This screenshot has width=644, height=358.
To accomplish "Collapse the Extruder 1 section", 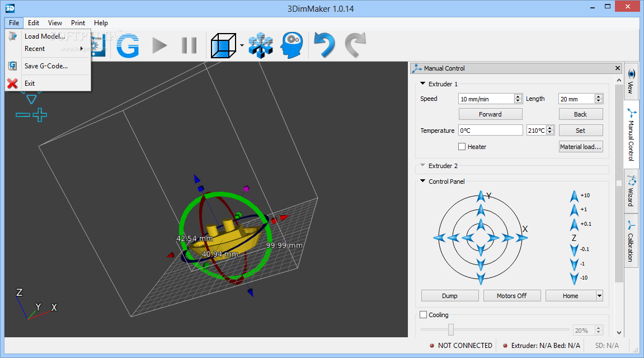I will tap(422, 83).
